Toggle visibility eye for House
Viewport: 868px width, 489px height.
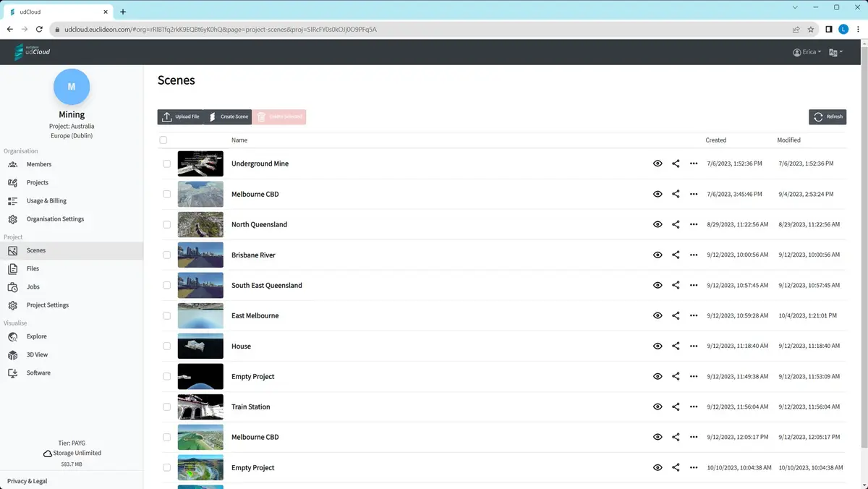[x=658, y=346]
